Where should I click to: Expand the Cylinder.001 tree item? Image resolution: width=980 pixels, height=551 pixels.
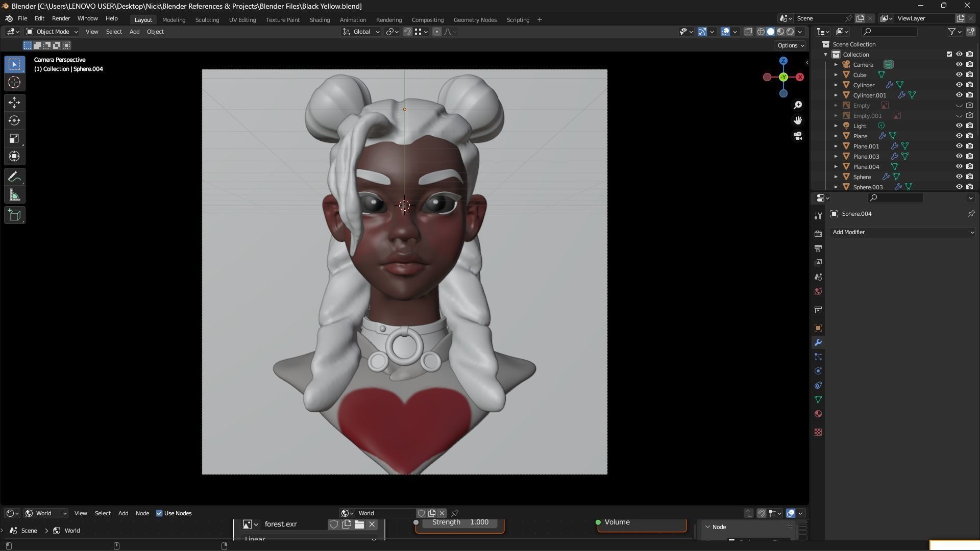pyautogui.click(x=836, y=95)
